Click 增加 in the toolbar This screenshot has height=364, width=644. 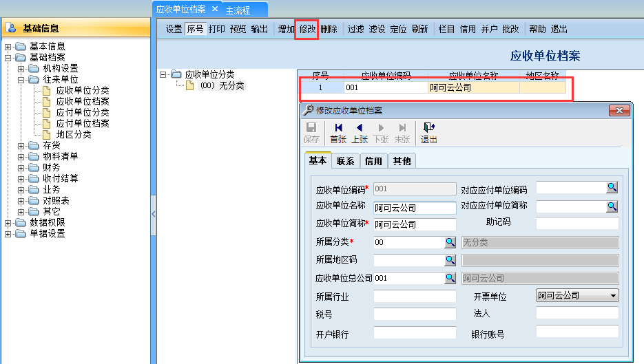[285, 29]
